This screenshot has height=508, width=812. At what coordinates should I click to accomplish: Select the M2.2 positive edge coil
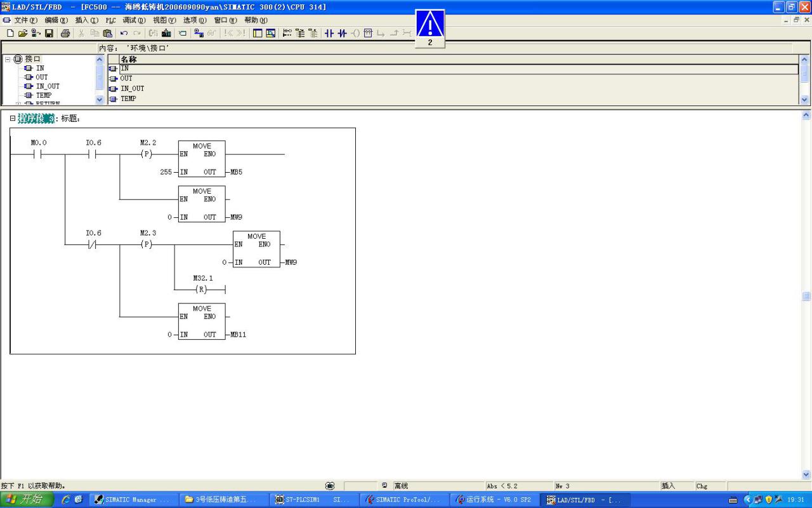coord(147,154)
